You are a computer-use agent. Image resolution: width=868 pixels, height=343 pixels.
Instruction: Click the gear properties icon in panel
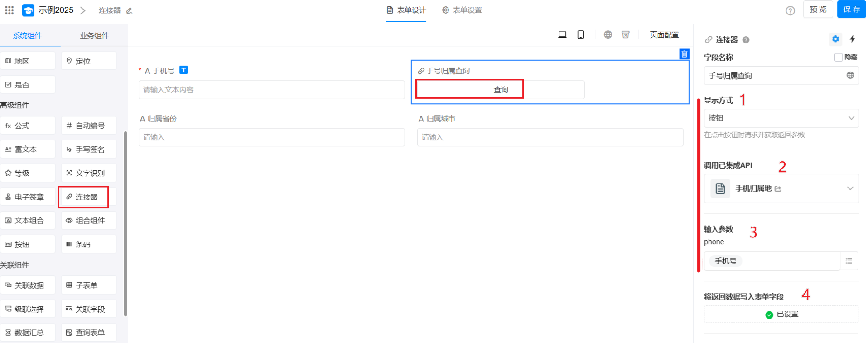coord(835,39)
